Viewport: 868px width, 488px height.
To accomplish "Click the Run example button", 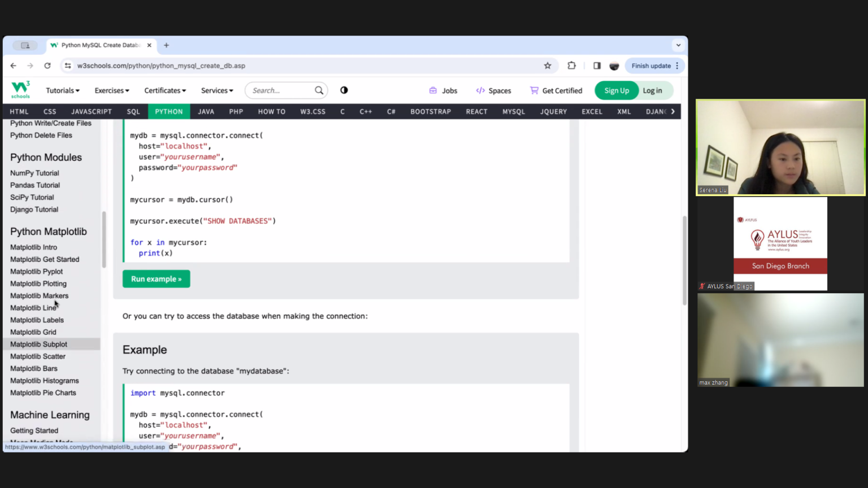I will (157, 279).
